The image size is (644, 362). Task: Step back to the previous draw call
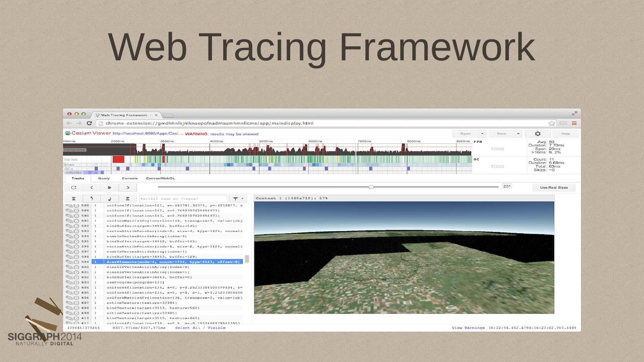pyautogui.click(x=92, y=188)
